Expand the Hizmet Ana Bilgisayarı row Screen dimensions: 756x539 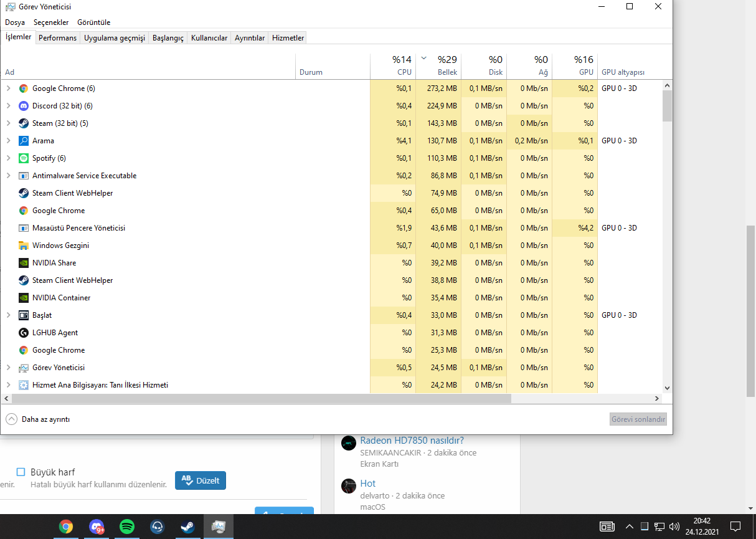point(8,385)
